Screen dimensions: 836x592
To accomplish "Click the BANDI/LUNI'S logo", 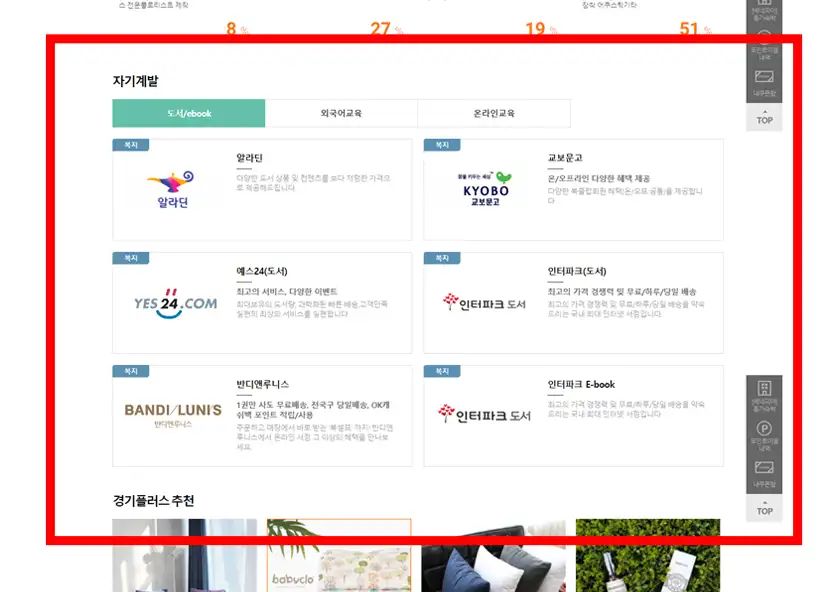I will pyautogui.click(x=173, y=415).
